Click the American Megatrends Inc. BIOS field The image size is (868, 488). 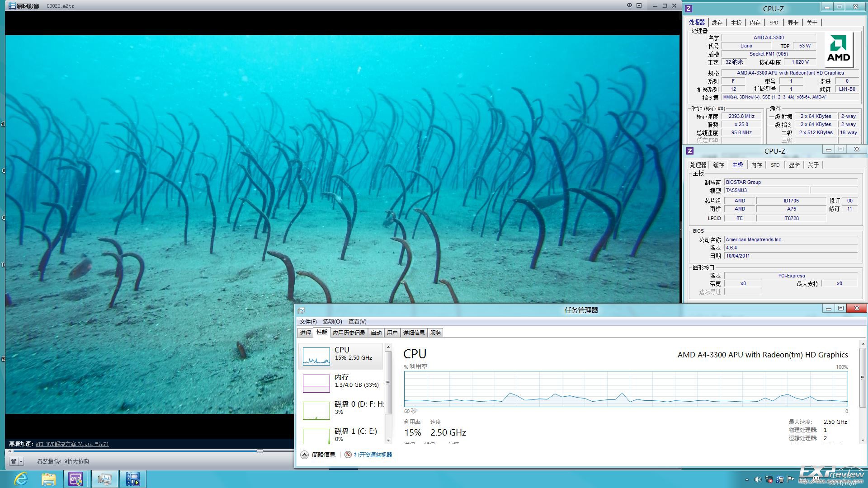(791, 239)
